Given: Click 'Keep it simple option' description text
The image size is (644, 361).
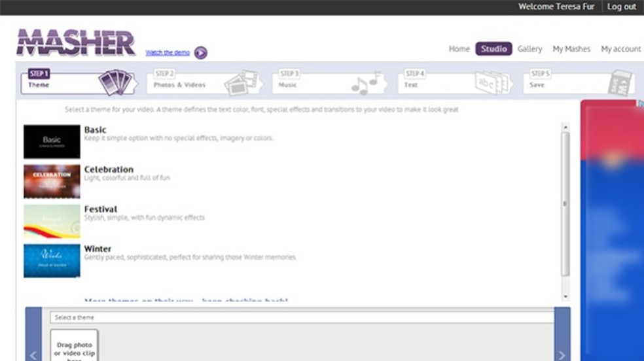Looking at the screenshot, I should pos(179,138).
